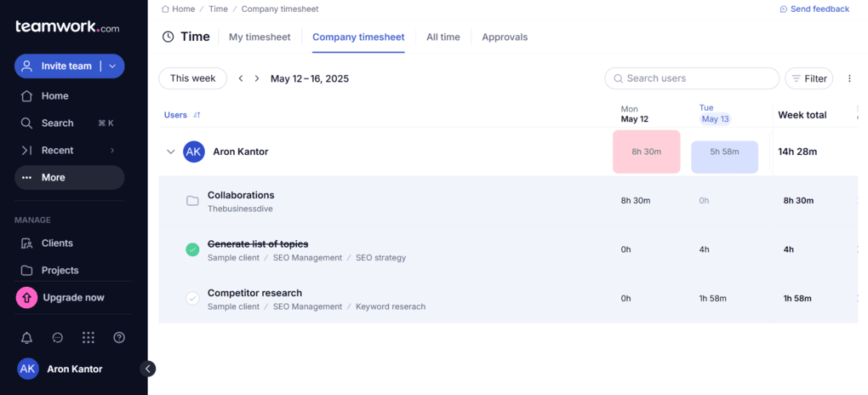The image size is (868, 395).
Task: Click the Home breadcrumb link
Action: 183,9
